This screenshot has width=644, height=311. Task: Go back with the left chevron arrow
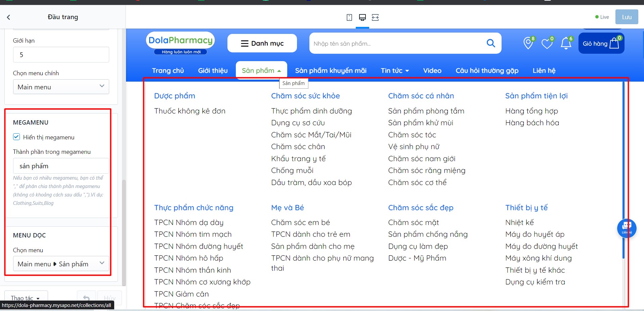pos(8,17)
